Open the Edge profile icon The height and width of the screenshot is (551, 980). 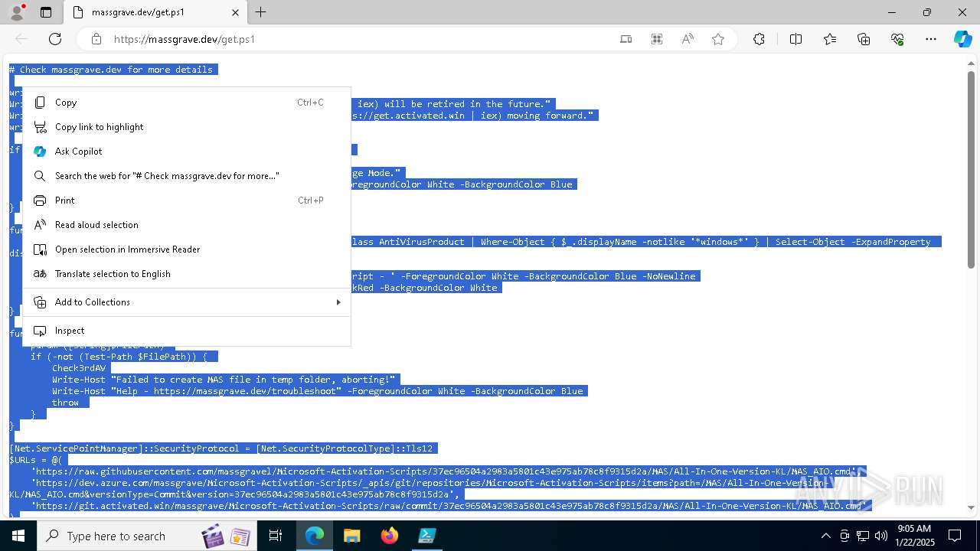tap(16, 12)
